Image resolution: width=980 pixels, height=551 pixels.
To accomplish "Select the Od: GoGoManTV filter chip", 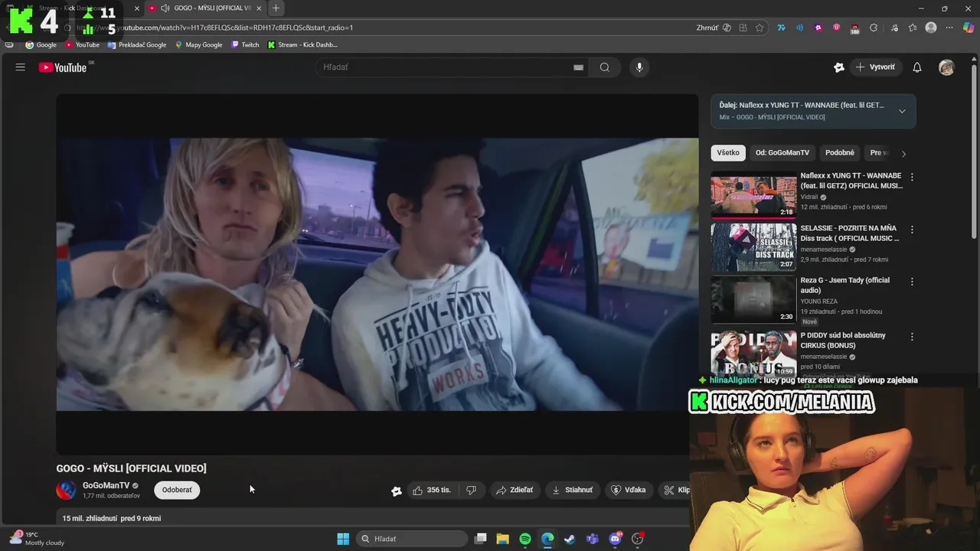I will [x=782, y=152].
